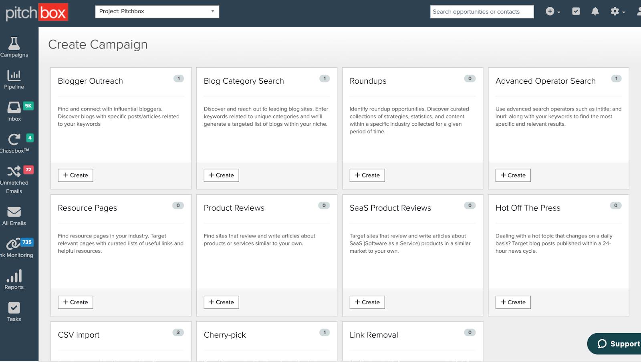This screenshot has width=641, height=364.
Task: Select the Hot Off The Press title
Action: (528, 208)
